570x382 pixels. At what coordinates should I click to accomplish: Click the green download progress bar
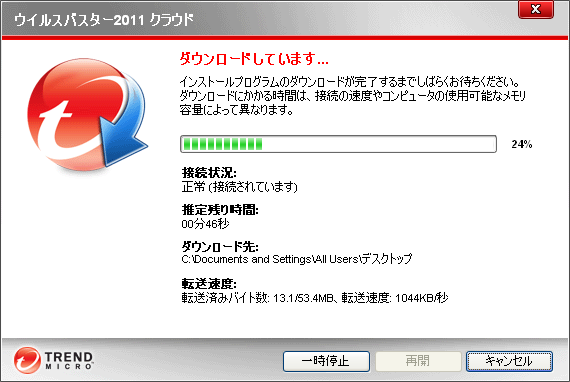pyautogui.click(x=338, y=144)
